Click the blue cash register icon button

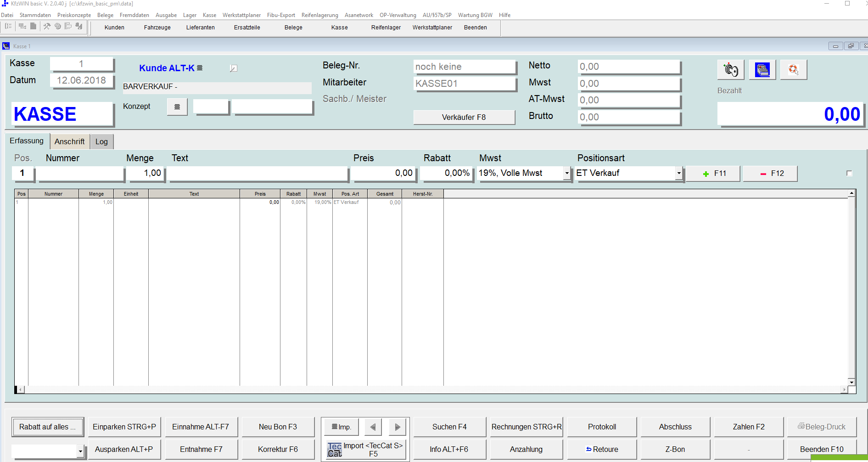pyautogui.click(x=762, y=70)
